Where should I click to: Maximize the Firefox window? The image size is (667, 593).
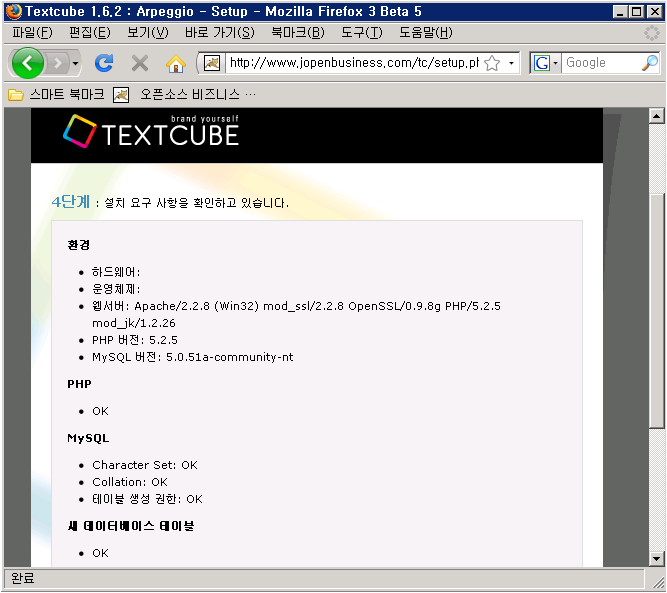637,11
